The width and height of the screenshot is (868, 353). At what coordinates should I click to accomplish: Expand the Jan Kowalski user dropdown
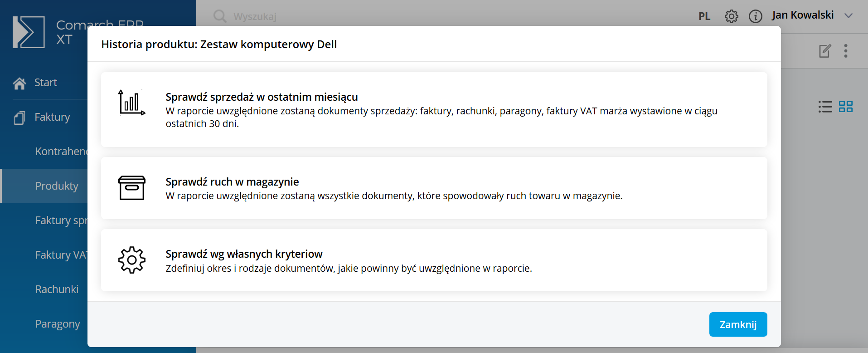point(849,15)
